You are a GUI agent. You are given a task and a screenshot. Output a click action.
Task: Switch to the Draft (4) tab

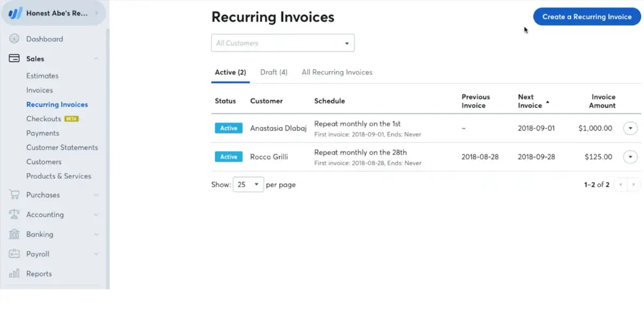[274, 72]
